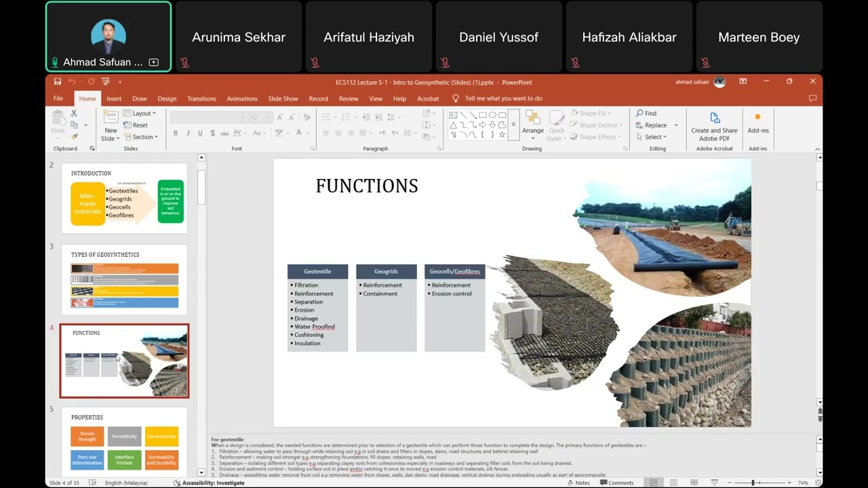Center the paragraph text

pyautogui.click(x=338, y=133)
